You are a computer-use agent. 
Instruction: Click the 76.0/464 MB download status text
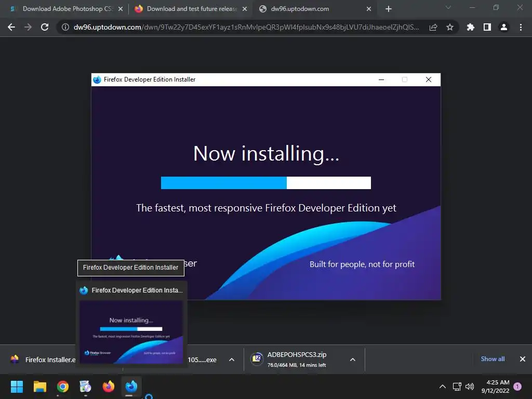(297, 365)
